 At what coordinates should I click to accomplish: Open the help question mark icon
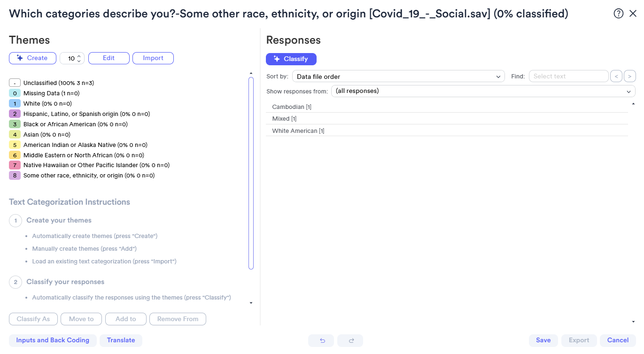click(x=619, y=14)
